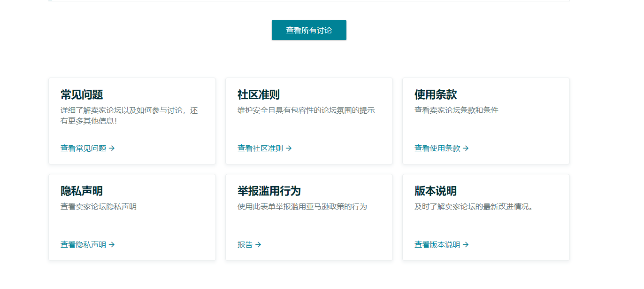
Task: Open the 报告 link under 举报滥用行为
Action: [249, 244]
